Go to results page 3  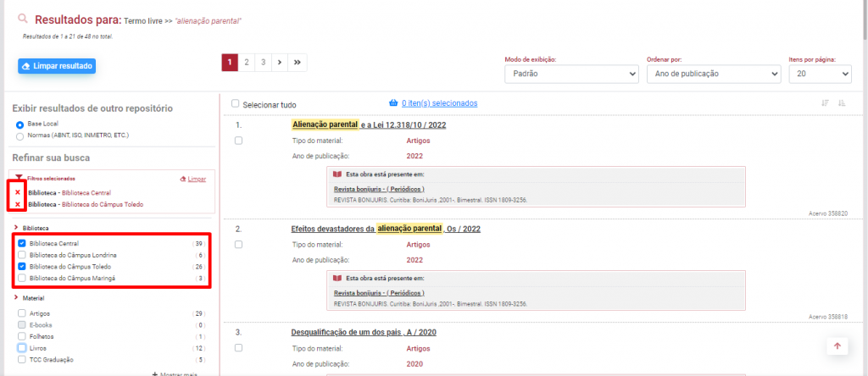(263, 62)
